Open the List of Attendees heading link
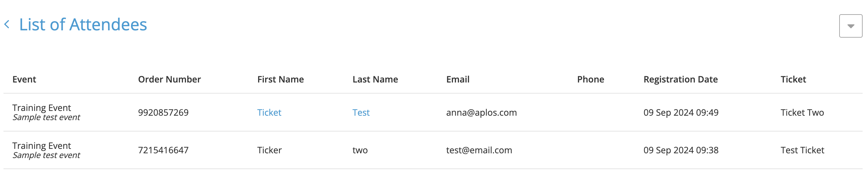Image resolution: width=868 pixels, height=177 pixels. (x=83, y=25)
